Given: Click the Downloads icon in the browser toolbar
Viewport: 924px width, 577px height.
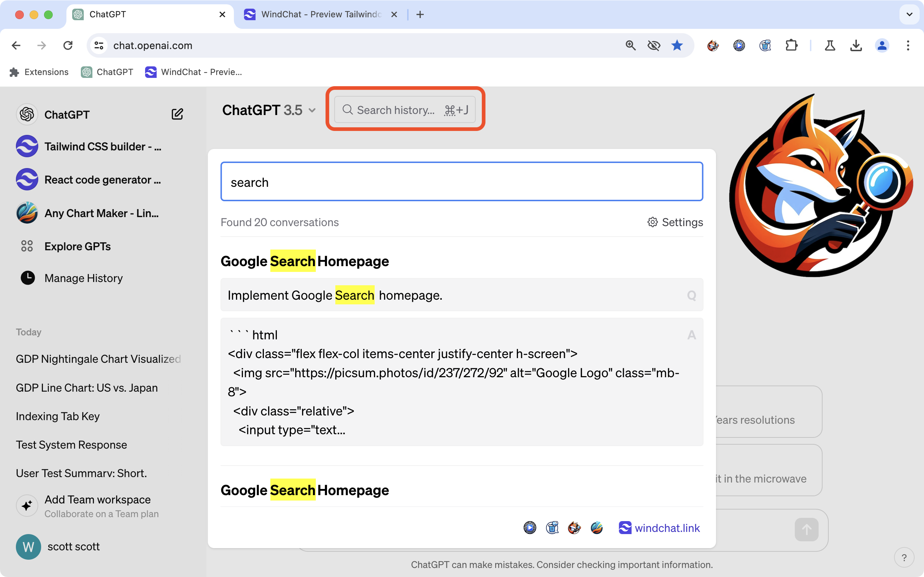Looking at the screenshot, I should (x=857, y=45).
